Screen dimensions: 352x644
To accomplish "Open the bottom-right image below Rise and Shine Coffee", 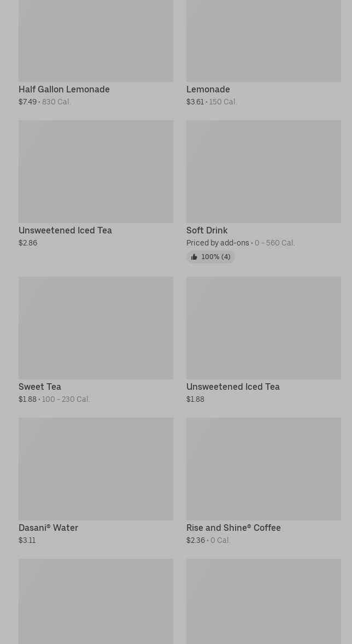I will (x=263, y=601).
